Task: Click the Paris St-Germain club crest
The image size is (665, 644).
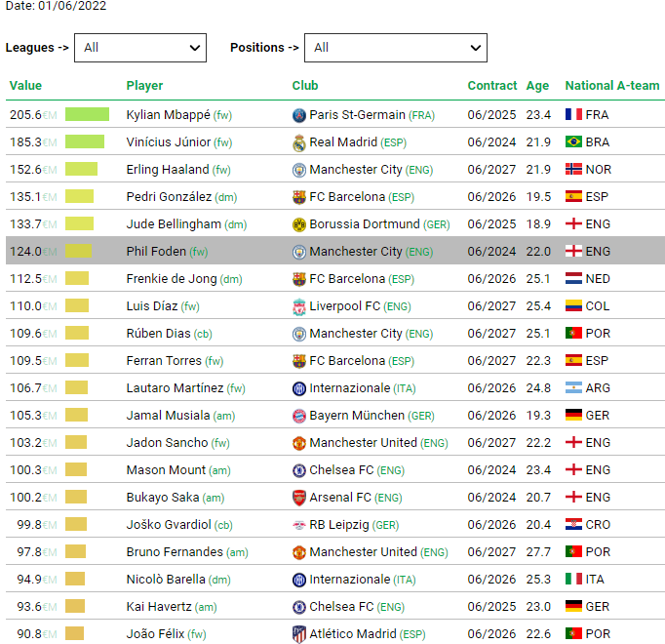Action: 299,115
